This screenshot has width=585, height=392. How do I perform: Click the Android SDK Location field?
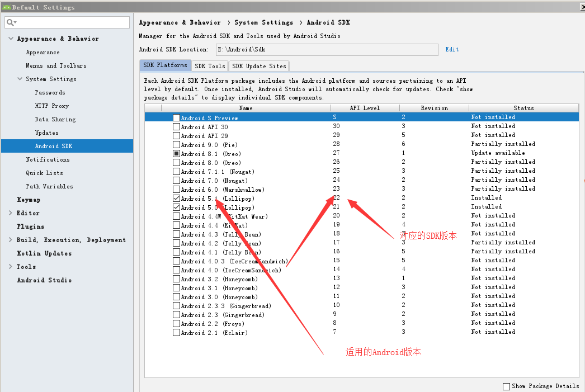(327, 50)
